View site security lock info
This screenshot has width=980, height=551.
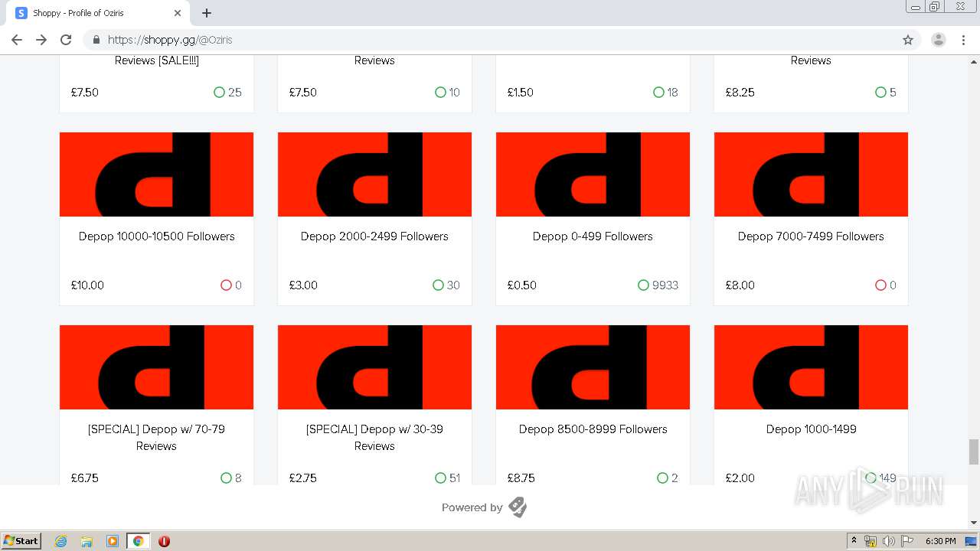point(96,40)
